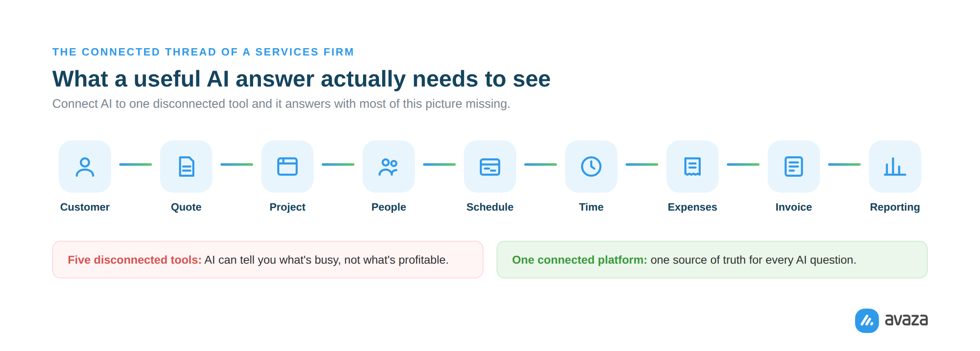Click the avaza wordmark text
This screenshot has height=351, width=980.
tap(906, 320)
